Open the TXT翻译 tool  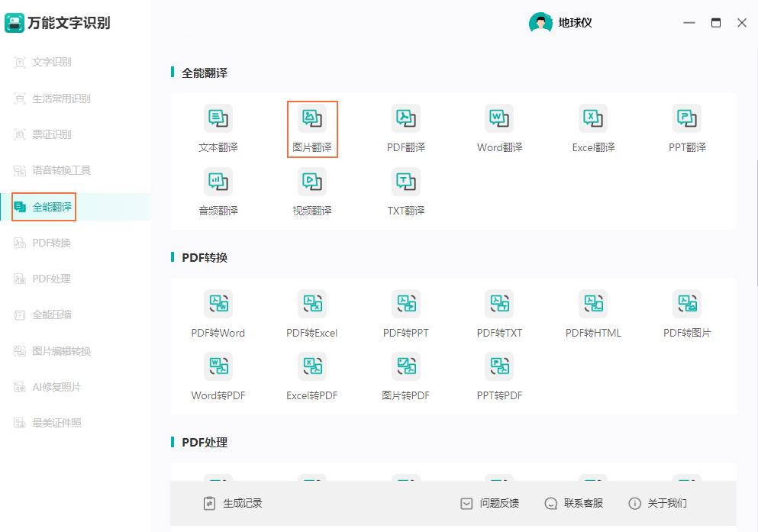(405, 190)
